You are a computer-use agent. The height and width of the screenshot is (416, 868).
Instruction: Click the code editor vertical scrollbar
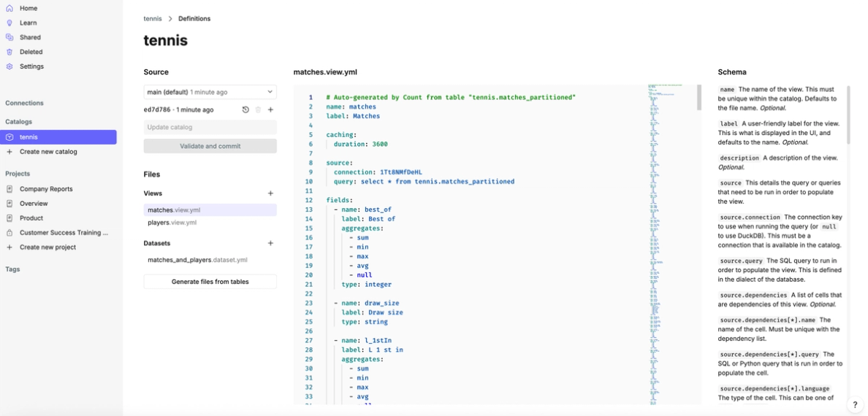[x=699, y=97]
